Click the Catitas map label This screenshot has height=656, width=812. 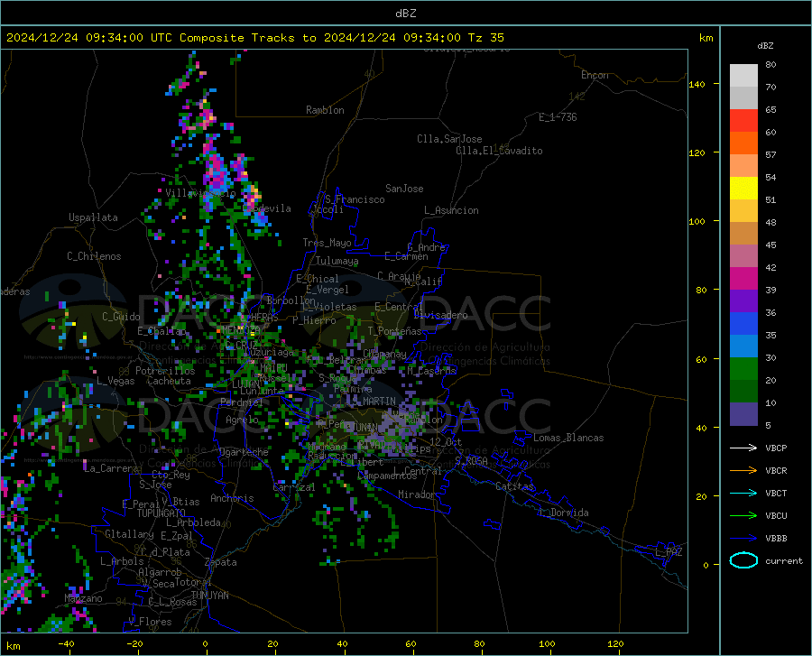[x=514, y=486]
